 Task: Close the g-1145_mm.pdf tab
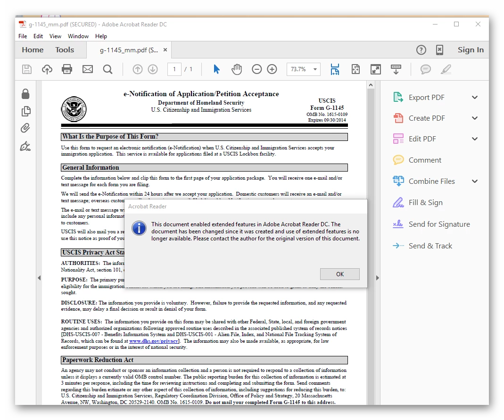point(165,50)
